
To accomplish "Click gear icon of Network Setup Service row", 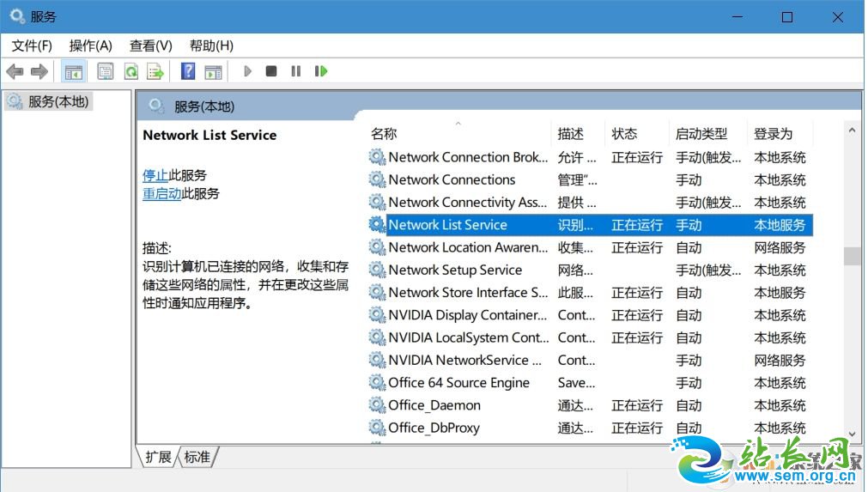I will pyautogui.click(x=377, y=270).
